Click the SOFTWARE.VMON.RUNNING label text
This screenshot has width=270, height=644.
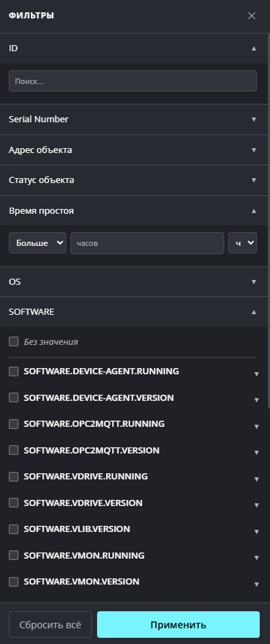coord(84,555)
